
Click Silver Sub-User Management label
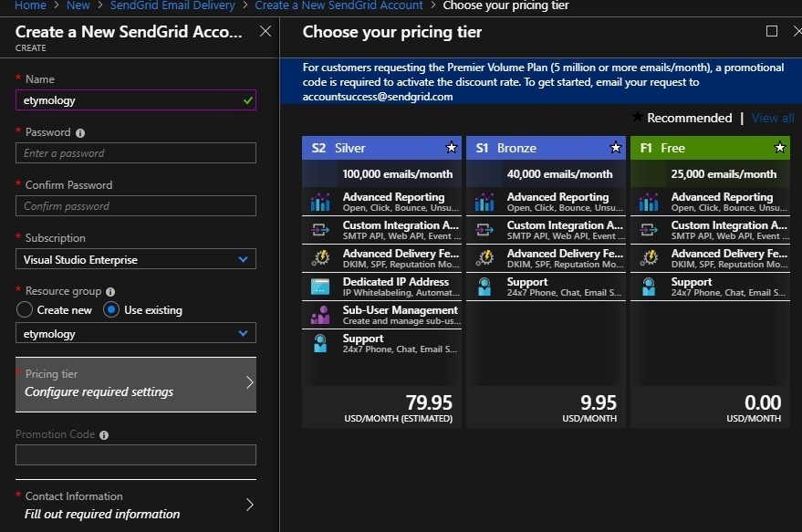[x=400, y=310]
